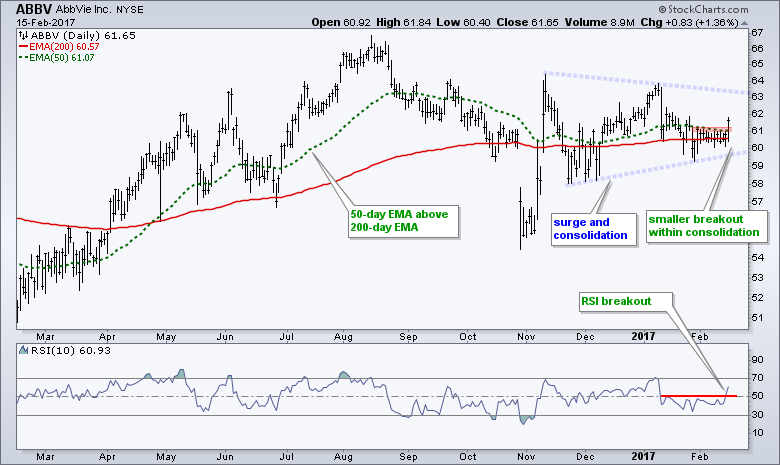Click the pink resistance zone near price 61
The image size is (780, 465).
[x=712, y=129]
